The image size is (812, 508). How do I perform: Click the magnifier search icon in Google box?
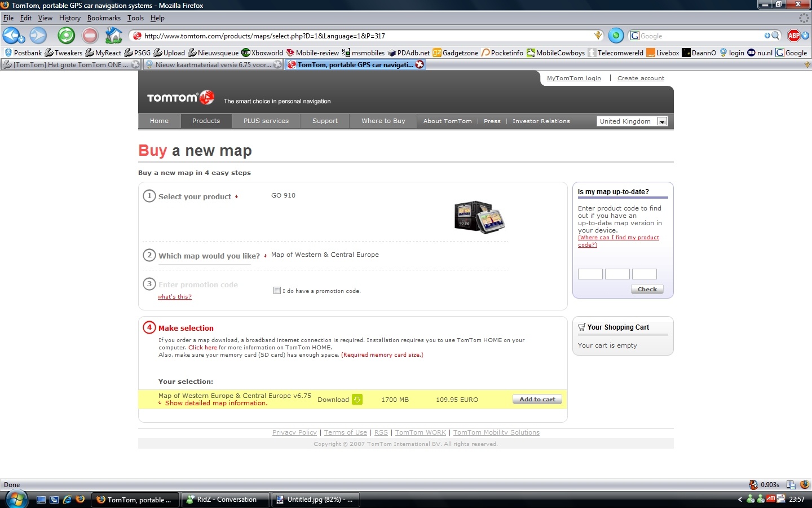[x=776, y=36]
